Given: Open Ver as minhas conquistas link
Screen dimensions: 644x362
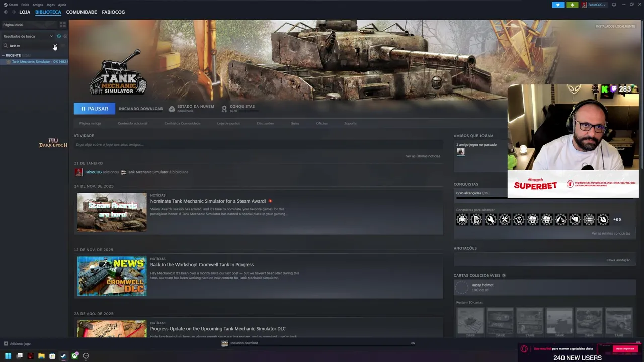Looking at the screenshot, I should (x=611, y=234).
